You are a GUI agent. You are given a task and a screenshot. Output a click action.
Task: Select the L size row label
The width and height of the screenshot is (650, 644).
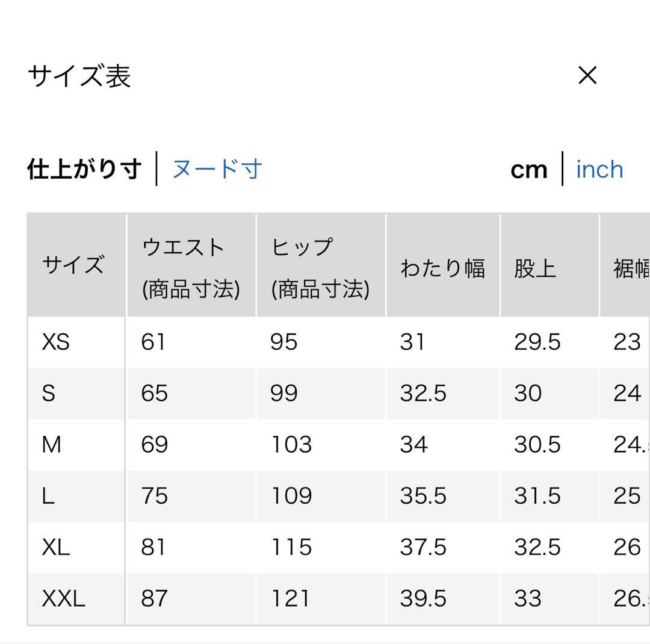pyautogui.click(x=48, y=496)
